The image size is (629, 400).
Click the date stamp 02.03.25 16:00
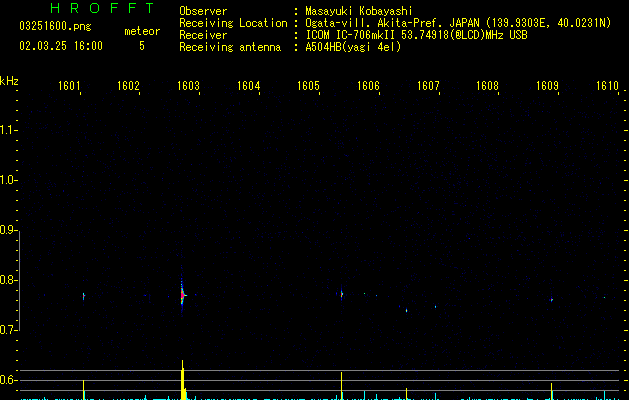point(61,46)
